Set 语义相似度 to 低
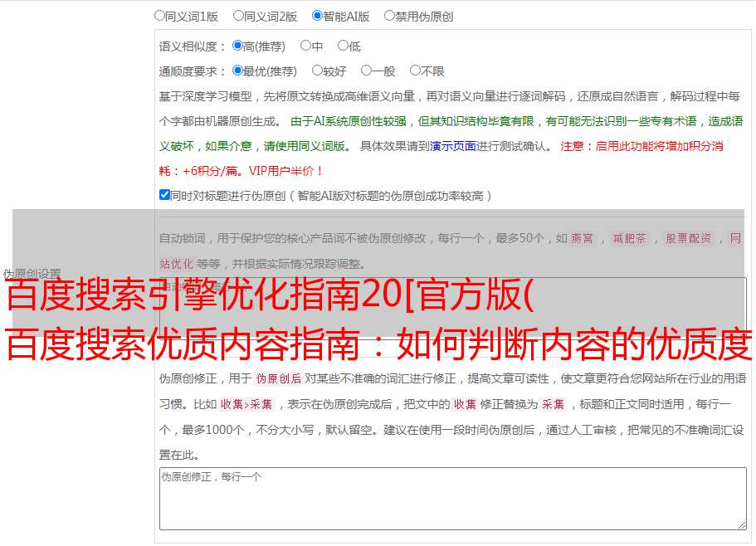Image resolution: width=756 pixels, height=546 pixels. 343,46
